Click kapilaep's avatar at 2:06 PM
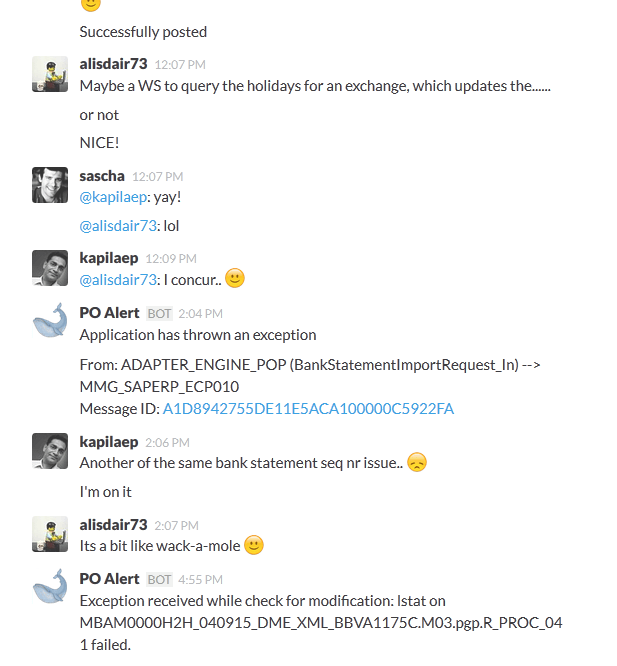617x666 pixels. pyautogui.click(x=50, y=451)
